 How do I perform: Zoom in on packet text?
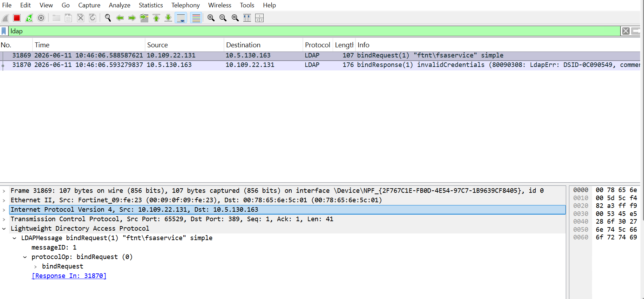pos(211,18)
